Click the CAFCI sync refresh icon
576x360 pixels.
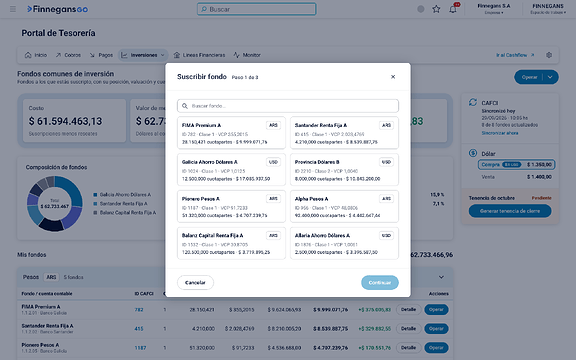click(x=473, y=102)
